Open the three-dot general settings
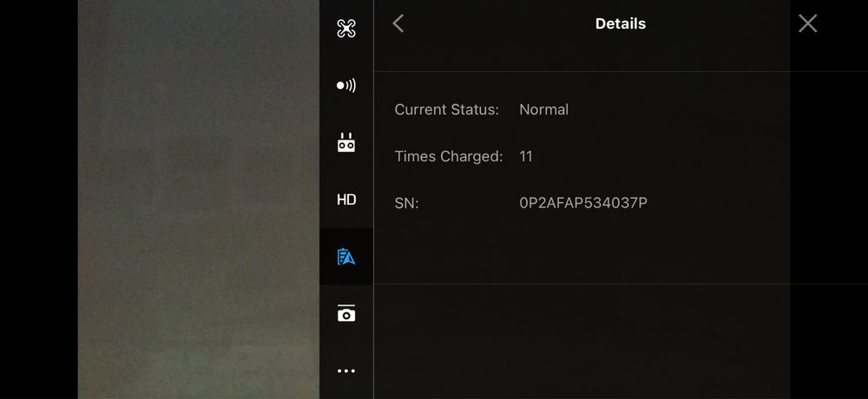 click(x=346, y=370)
